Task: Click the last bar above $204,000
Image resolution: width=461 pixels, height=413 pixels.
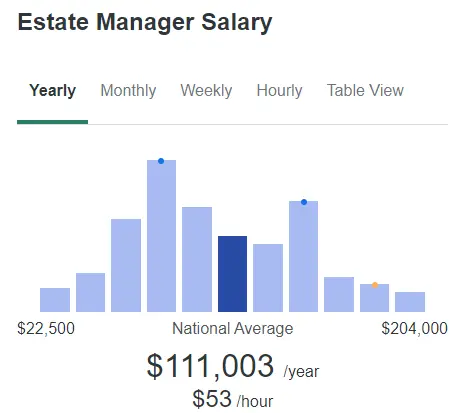Action: coord(410,302)
